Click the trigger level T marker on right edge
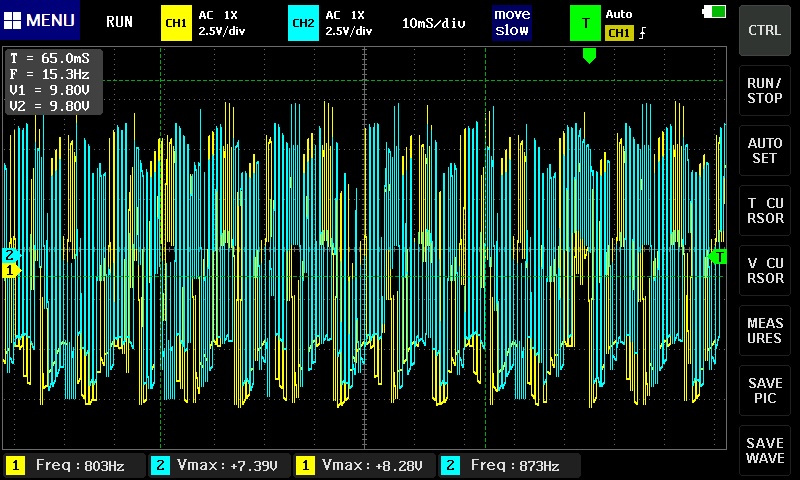Viewport: 800px width, 480px height. [x=716, y=257]
